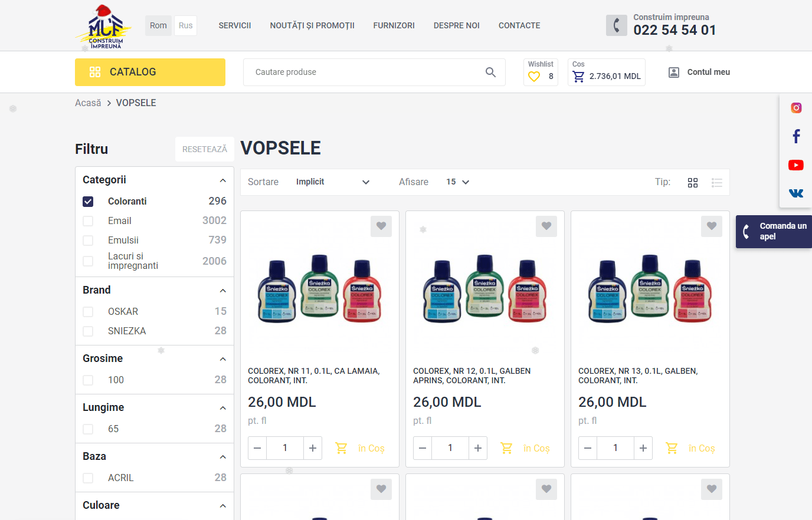Click the Contul meu account icon

click(x=673, y=72)
